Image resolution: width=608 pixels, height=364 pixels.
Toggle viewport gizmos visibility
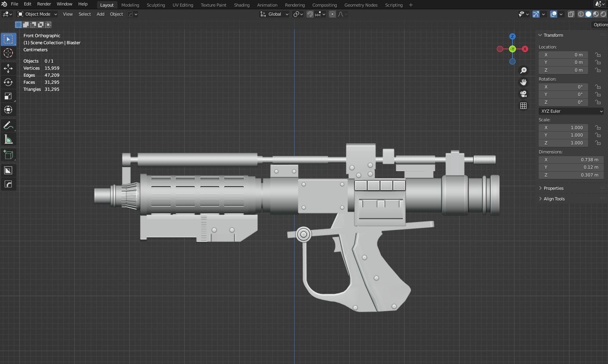(536, 14)
